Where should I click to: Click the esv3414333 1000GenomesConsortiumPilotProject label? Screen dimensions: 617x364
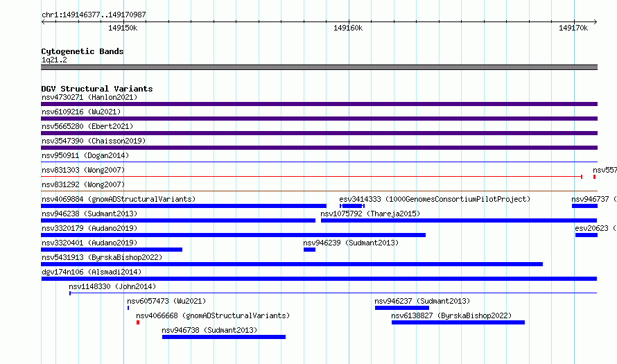[435, 199]
